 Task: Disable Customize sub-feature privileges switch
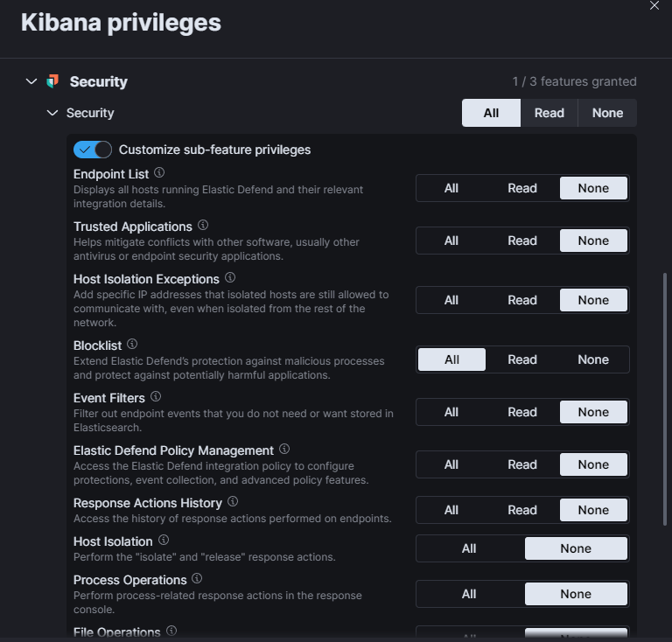click(93, 150)
